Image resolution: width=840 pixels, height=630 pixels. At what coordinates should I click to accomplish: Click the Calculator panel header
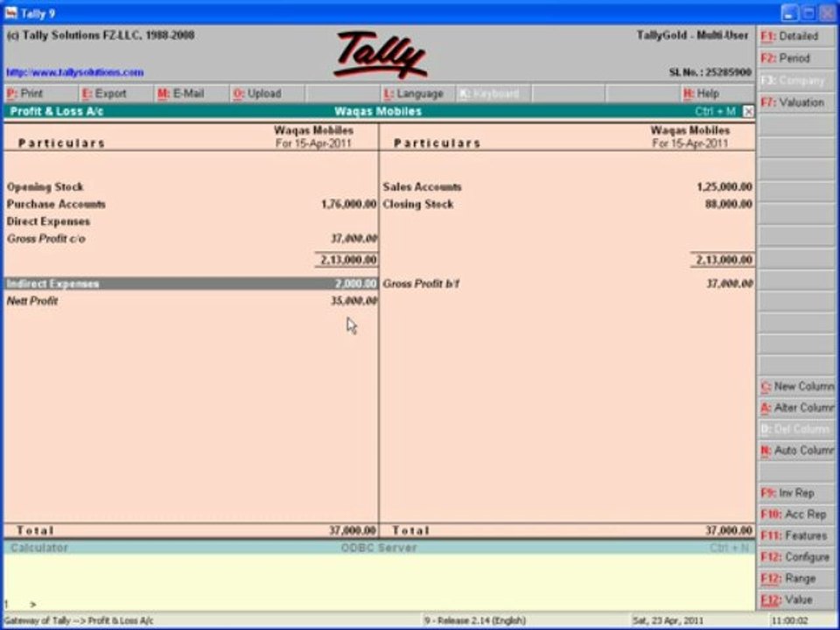(39, 548)
